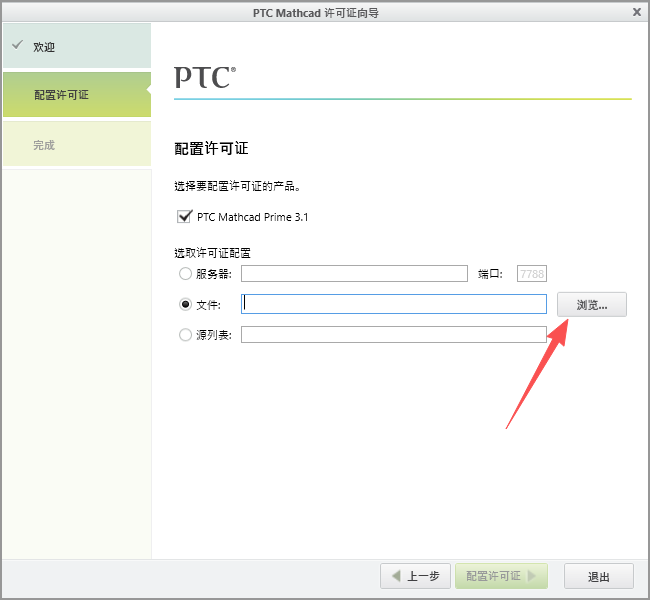Focus the 文件 license path field

click(393, 304)
